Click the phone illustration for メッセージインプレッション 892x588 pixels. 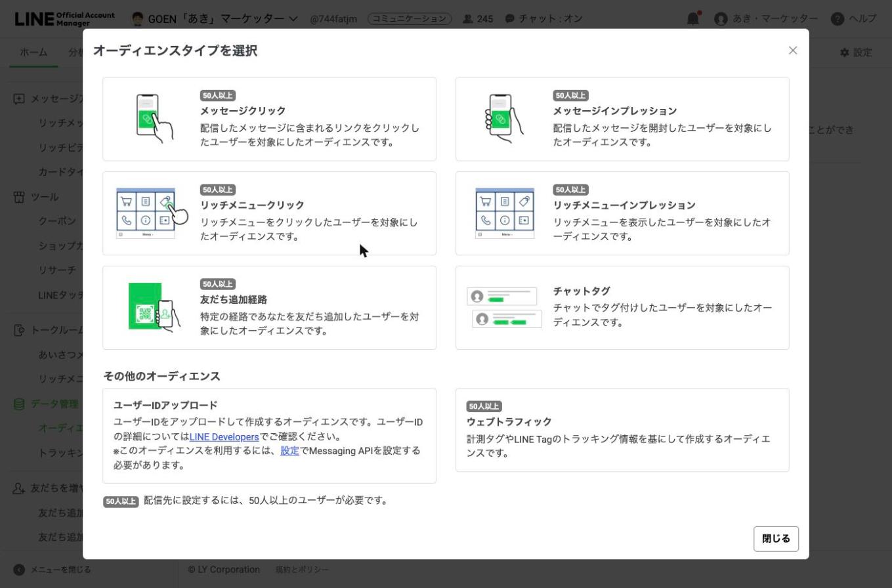pyautogui.click(x=504, y=118)
